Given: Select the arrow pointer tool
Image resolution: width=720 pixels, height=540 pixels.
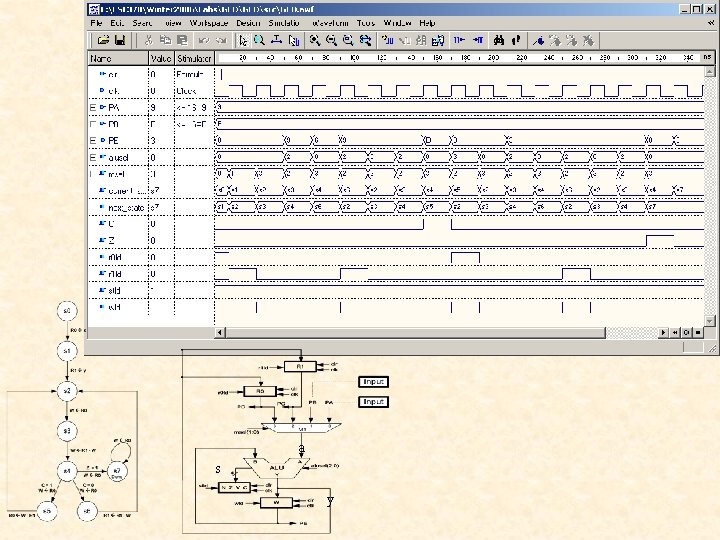Looking at the screenshot, I should [243, 40].
